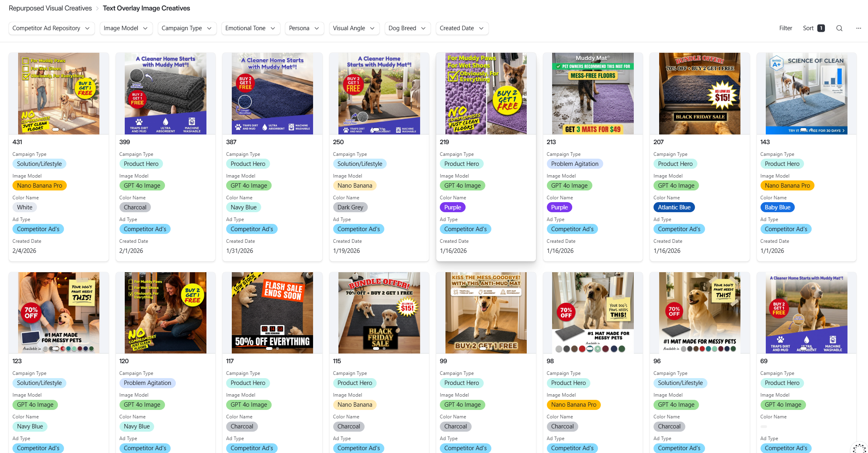Image resolution: width=868 pixels, height=453 pixels.
Task: Open the thumbnail of card 431
Action: click(x=59, y=93)
